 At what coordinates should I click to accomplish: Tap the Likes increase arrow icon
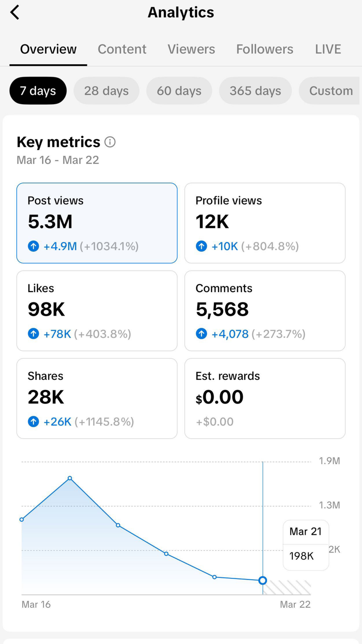33,334
